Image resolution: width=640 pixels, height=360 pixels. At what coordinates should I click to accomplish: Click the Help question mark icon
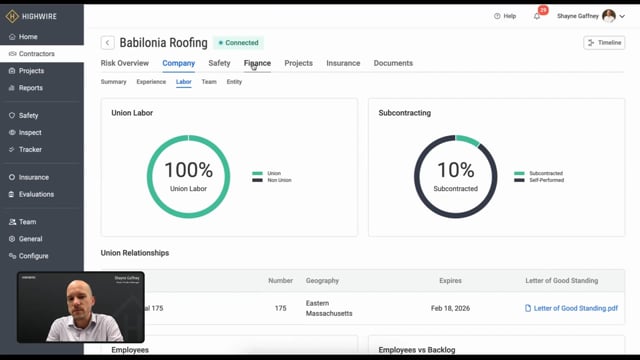(497, 16)
